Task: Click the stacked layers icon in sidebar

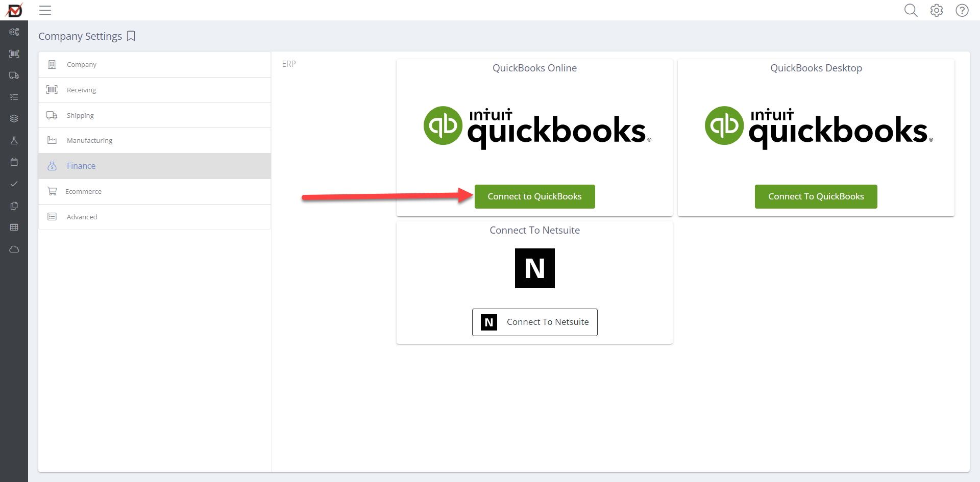Action: coord(14,118)
